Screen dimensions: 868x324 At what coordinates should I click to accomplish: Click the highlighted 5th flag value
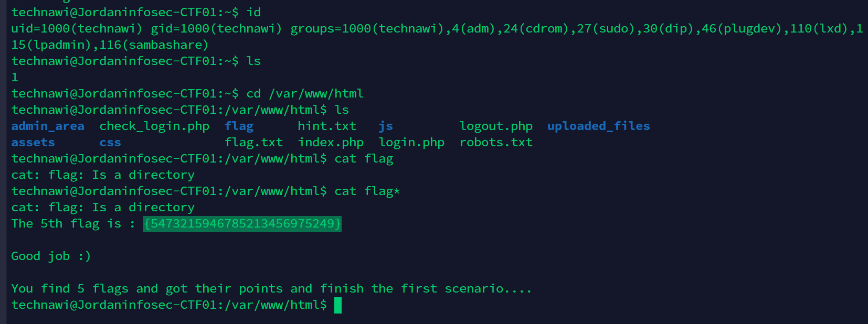pyautogui.click(x=242, y=224)
